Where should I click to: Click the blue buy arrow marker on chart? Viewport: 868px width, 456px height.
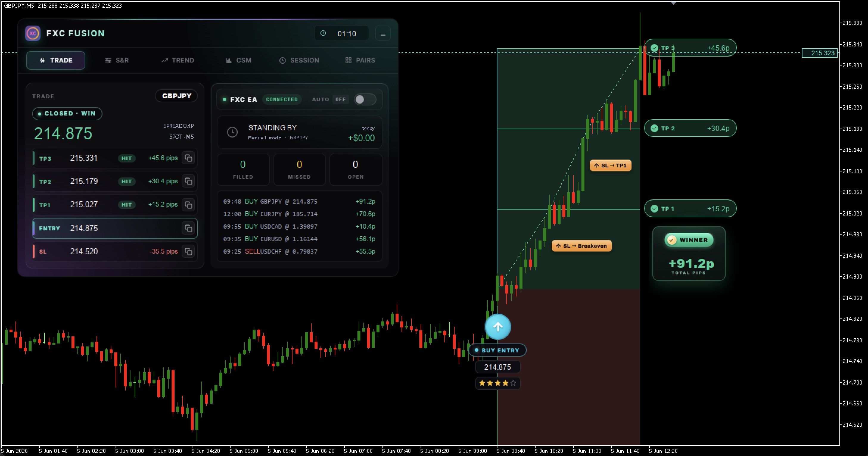(x=498, y=327)
